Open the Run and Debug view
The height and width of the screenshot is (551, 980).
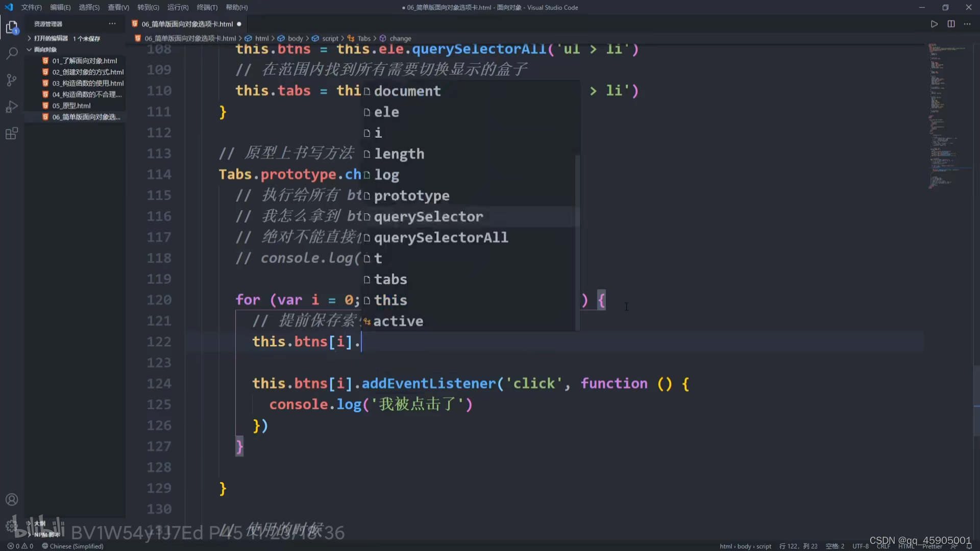pyautogui.click(x=12, y=107)
